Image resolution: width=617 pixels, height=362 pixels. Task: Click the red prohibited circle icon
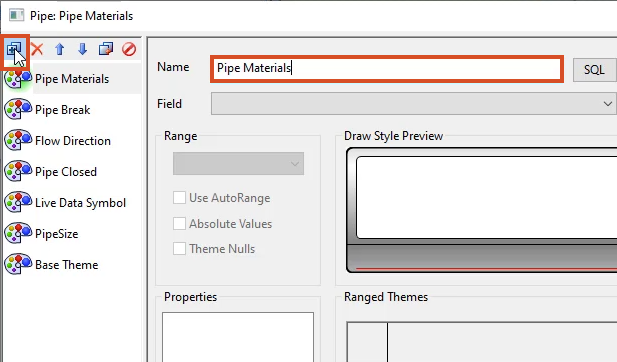[x=129, y=49]
